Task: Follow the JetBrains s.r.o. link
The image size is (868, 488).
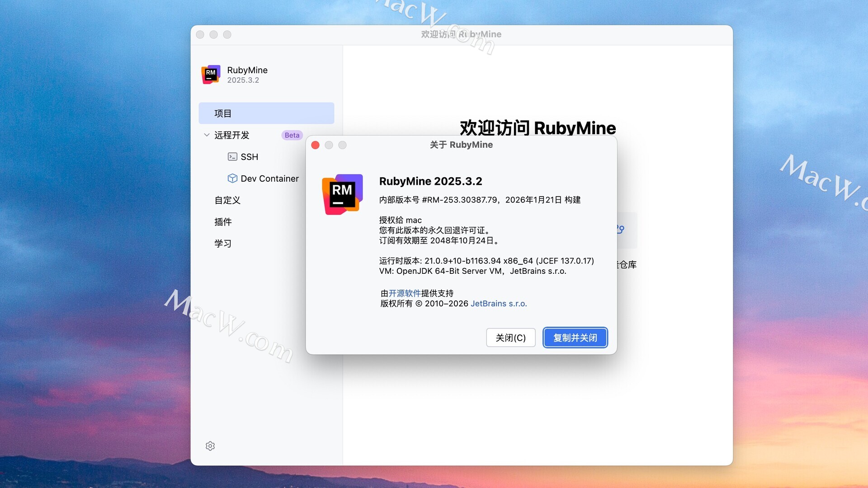Action: [499, 304]
